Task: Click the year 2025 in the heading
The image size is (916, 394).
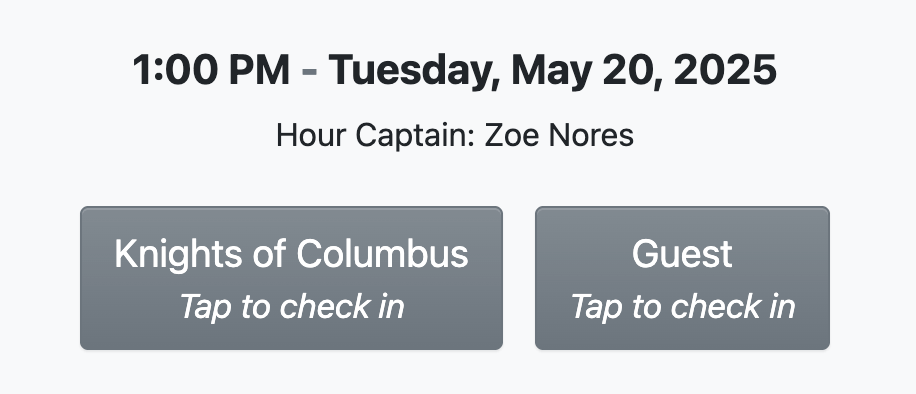Action: (726, 70)
